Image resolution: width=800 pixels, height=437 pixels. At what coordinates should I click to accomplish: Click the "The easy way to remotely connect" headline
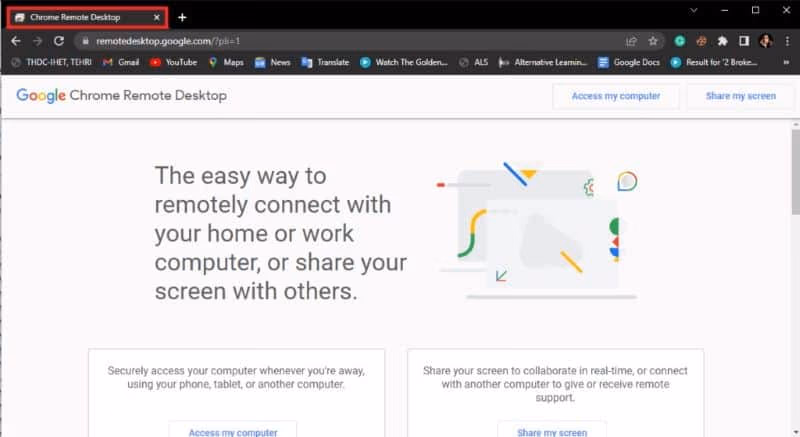coord(281,233)
